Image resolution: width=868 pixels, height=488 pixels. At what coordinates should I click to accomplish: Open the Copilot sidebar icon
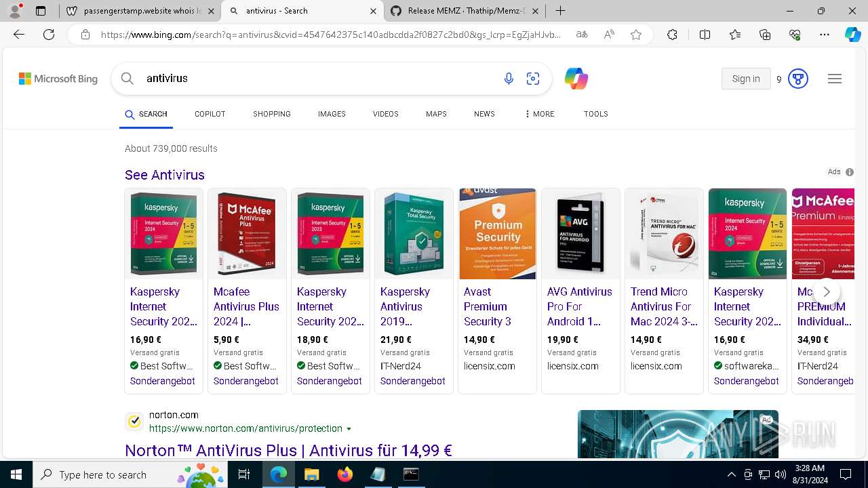852,35
